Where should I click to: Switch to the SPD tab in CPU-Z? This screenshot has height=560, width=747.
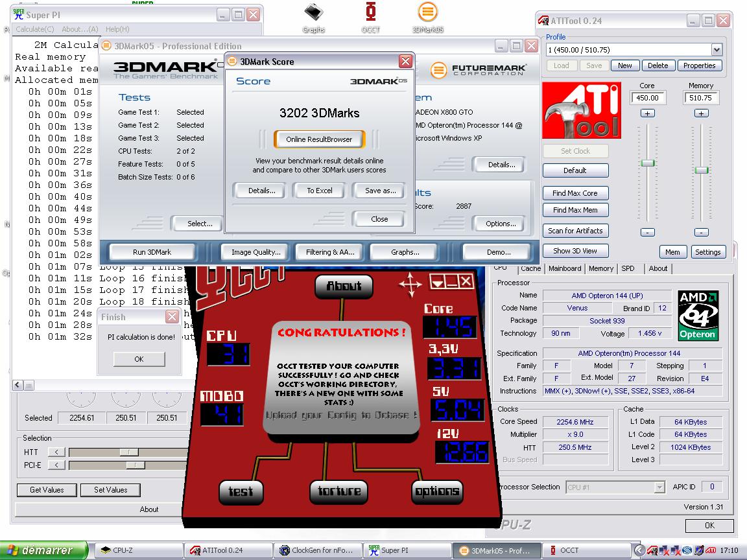pos(628,268)
